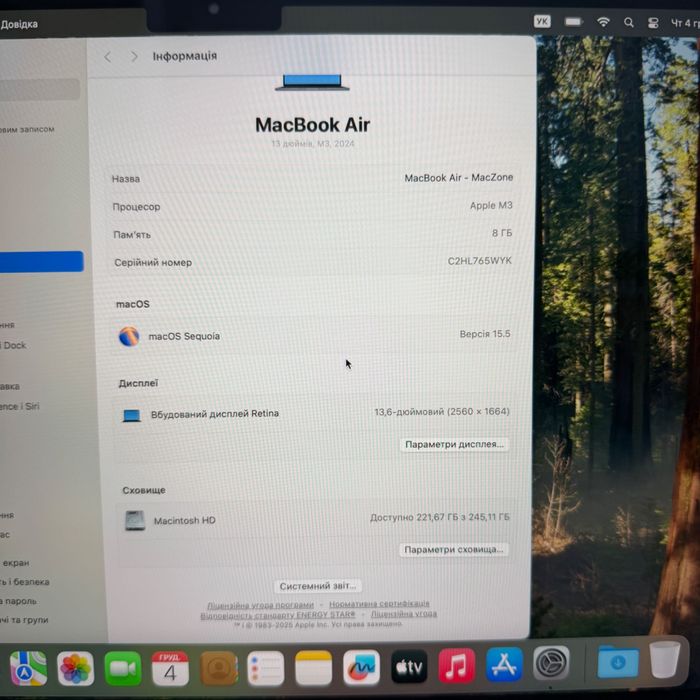The width and height of the screenshot is (700, 700).
Task: Open Photos app in Dock
Action: (x=75, y=668)
